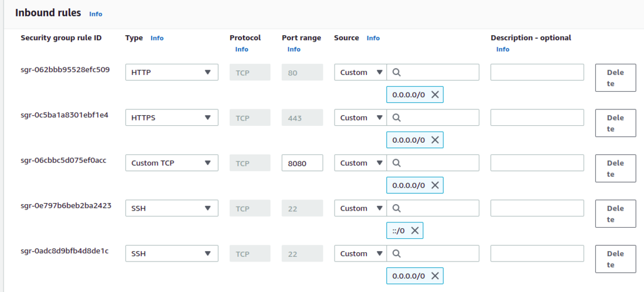Remove 0.0.0.0/0 chip from port 8080 rule
644x292 pixels.
click(x=435, y=185)
